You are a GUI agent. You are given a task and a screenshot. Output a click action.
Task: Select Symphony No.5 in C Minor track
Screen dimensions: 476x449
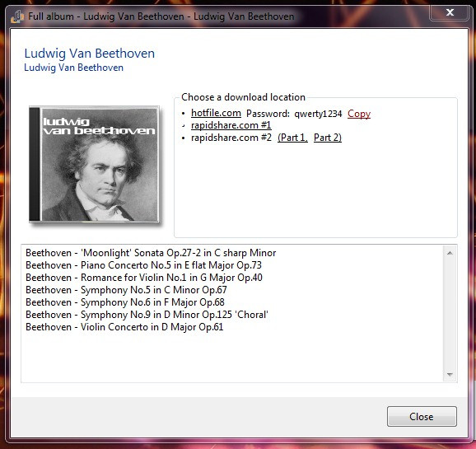pyautogui.click(x=126, y=290)
